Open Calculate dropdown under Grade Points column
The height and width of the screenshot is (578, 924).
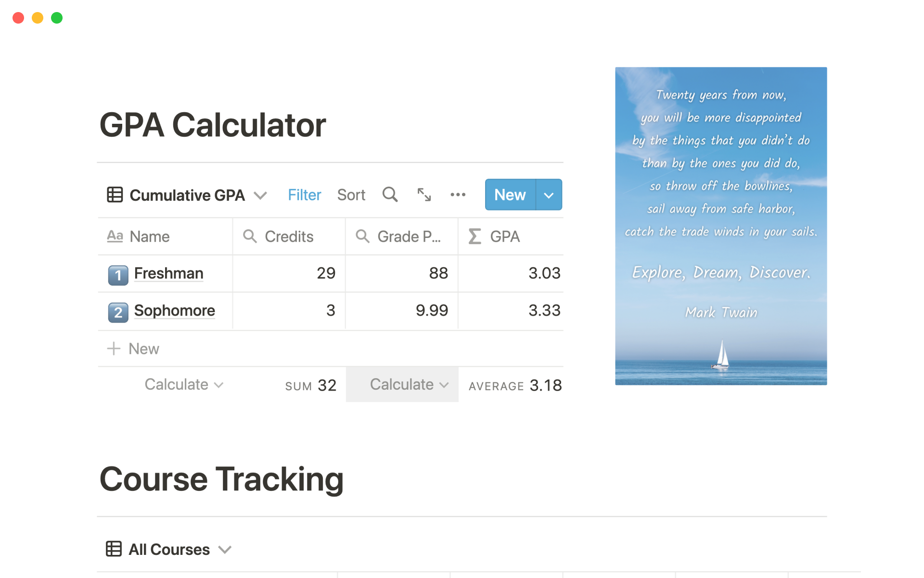[x=409, y=384]
